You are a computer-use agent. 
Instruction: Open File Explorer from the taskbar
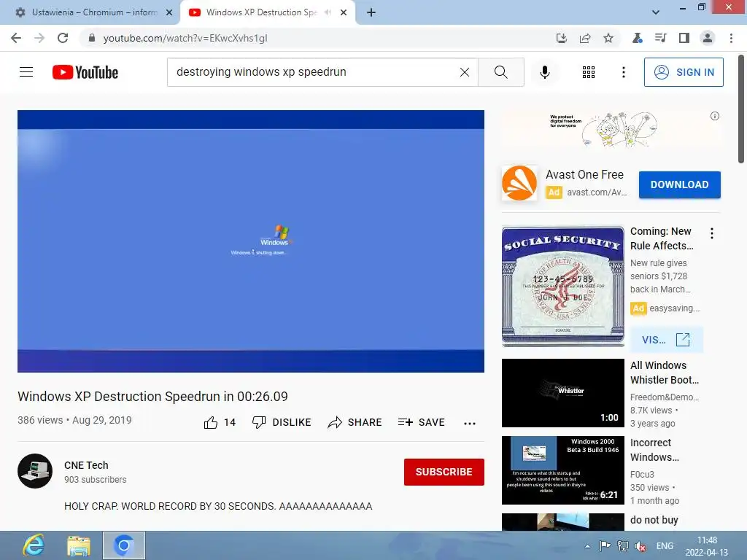pos(79,545)
